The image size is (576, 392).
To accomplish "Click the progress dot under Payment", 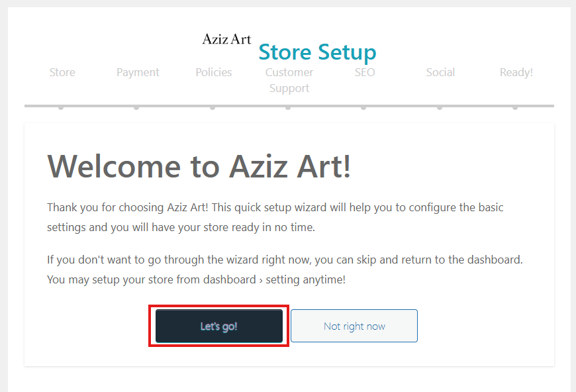I will [x=136, y=107].
